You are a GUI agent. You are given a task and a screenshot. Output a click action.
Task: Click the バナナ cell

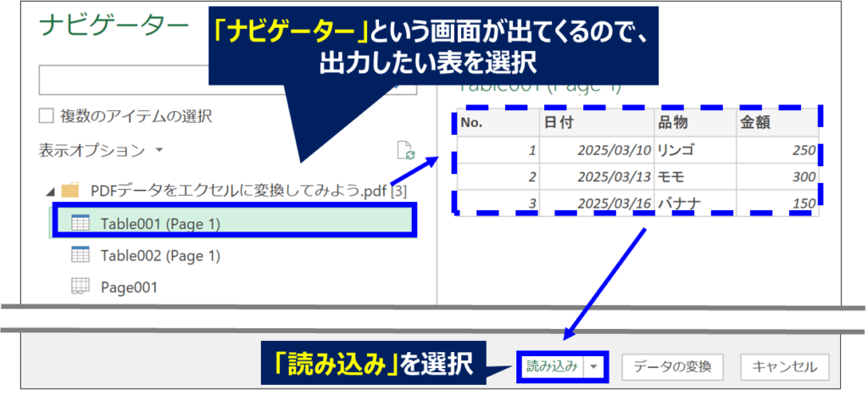pos(695,204)
